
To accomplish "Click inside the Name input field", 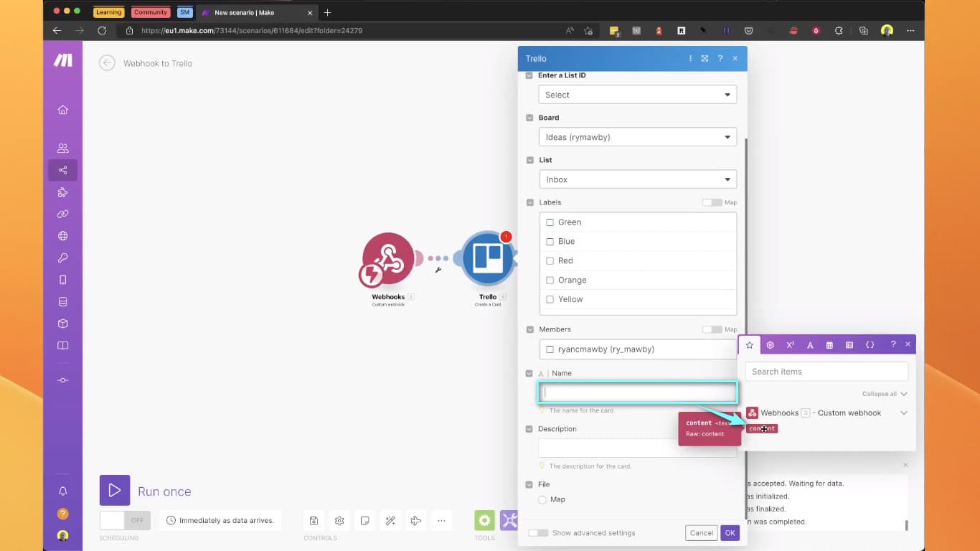I will click(638, 392).
